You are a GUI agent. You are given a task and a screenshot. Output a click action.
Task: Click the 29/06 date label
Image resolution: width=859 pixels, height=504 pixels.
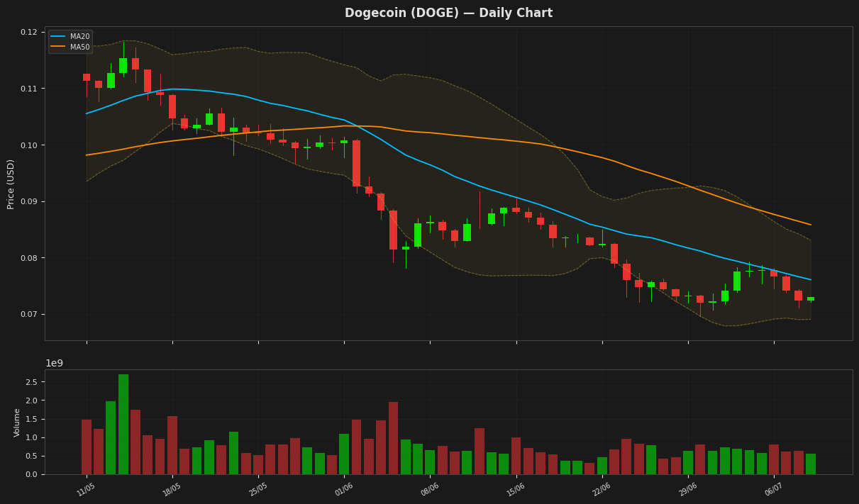[x=687, y=489]
